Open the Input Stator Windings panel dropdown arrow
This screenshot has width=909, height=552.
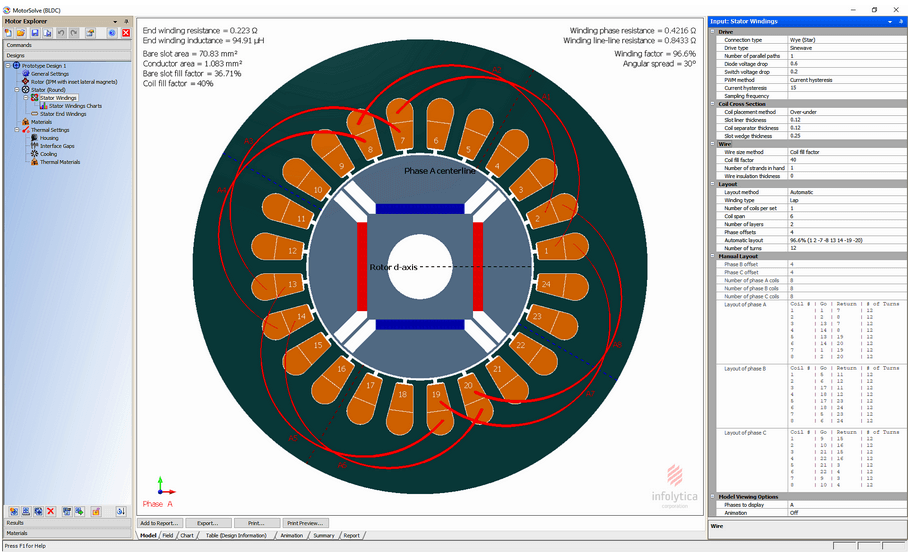[890, 21]
